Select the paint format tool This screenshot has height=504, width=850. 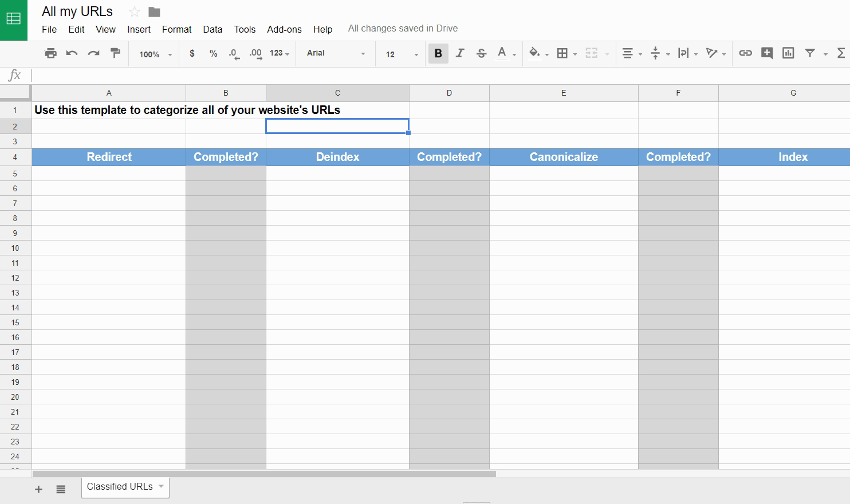pyautogui.click(x=115, y=53)
